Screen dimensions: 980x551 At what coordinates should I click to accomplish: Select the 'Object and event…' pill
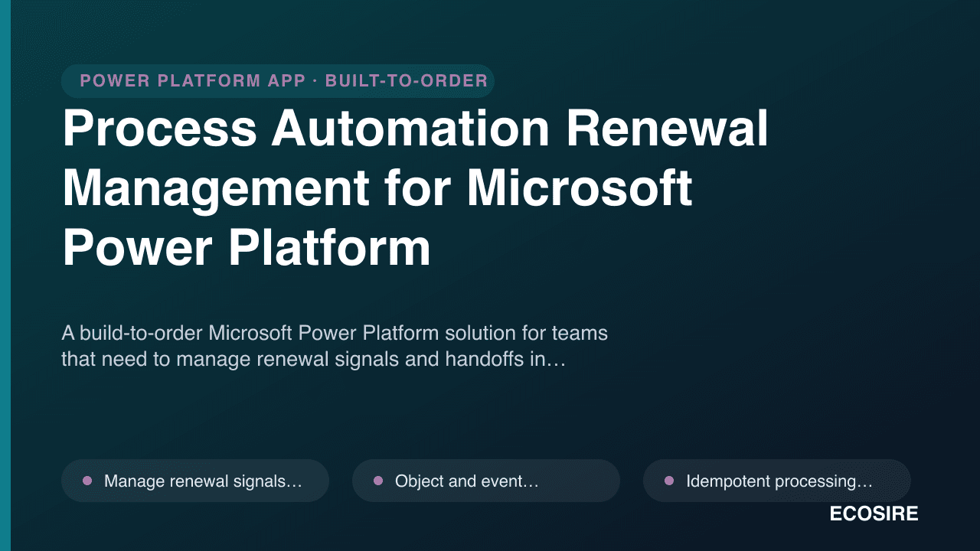tap(486, 481)
